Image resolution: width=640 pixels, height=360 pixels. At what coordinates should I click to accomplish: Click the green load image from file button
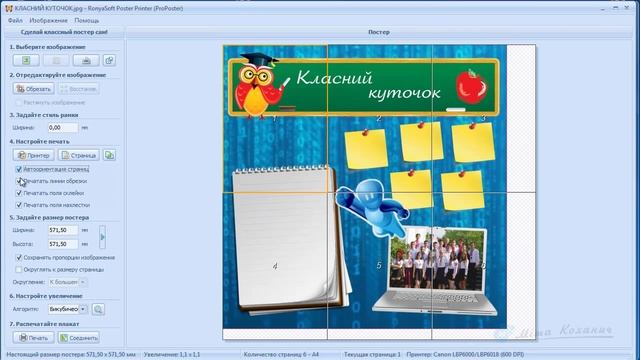point(26,60)
